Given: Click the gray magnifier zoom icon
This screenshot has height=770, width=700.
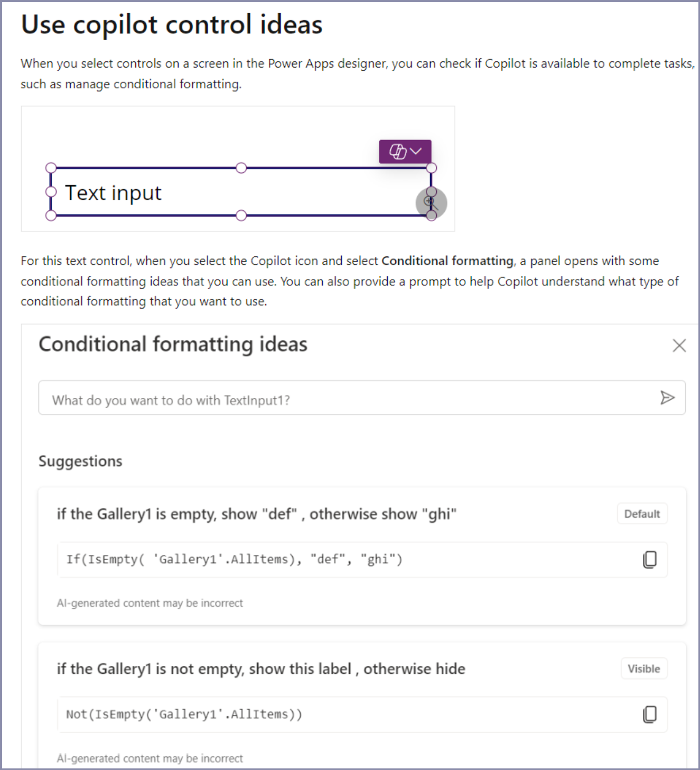Looking at the screenshot, I should click(x=431, y=203).
